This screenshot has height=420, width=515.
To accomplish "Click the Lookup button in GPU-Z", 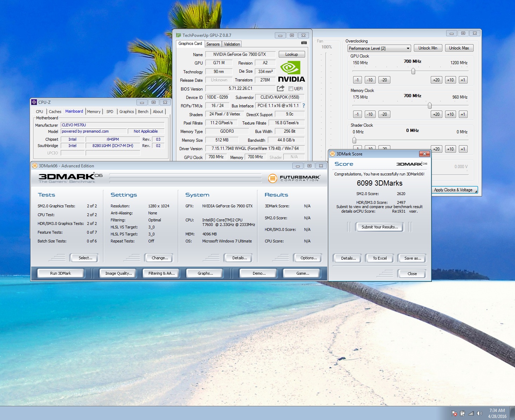I will (292, 54).
